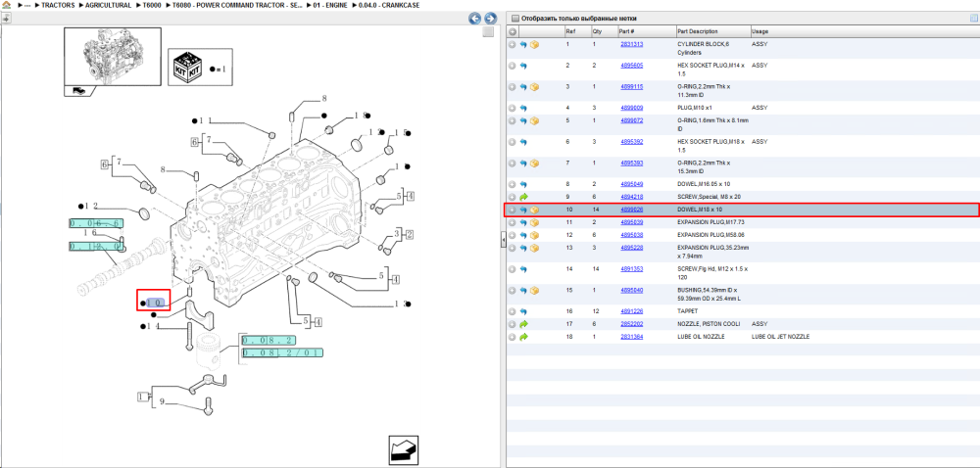The height and width of the screenshot is (468, 980).
Task: Click callout number 9 in the diagram
Action: [x=162, y=401]
